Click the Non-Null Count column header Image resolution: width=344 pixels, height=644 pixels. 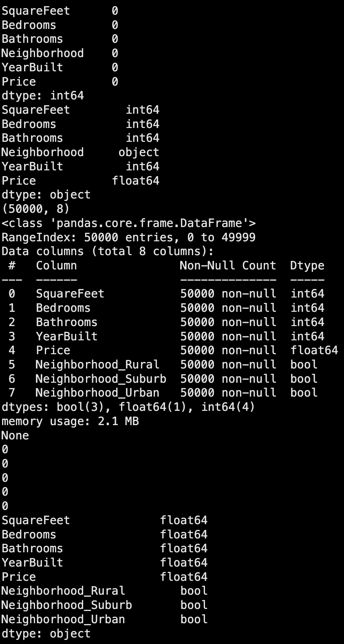pyautogui.click(x=228, y=265)
